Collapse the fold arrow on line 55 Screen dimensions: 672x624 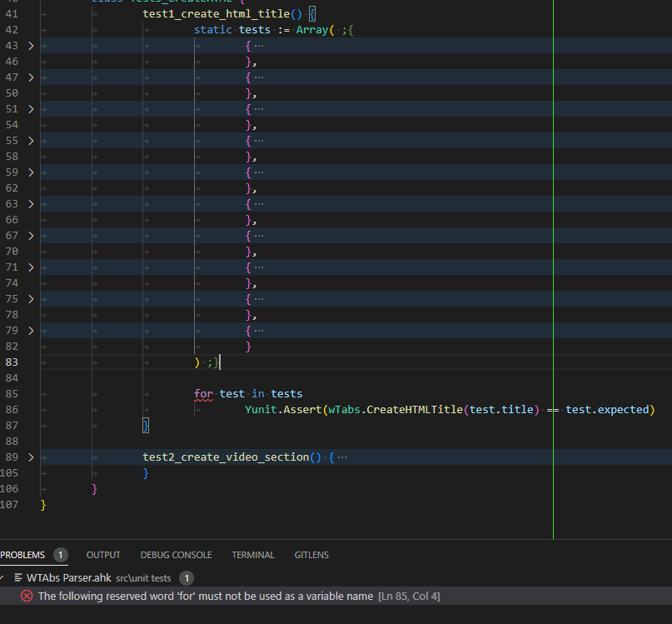coord(30,140)
